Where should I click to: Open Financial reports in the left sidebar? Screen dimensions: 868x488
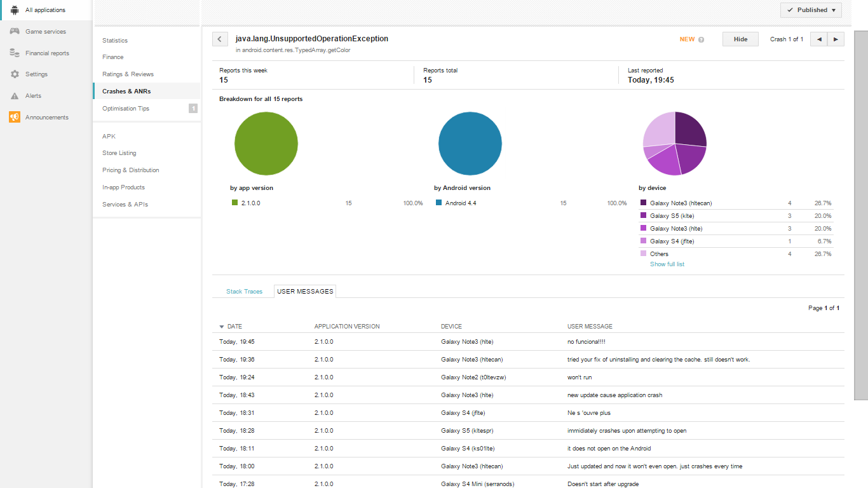(x=46, y=53)
